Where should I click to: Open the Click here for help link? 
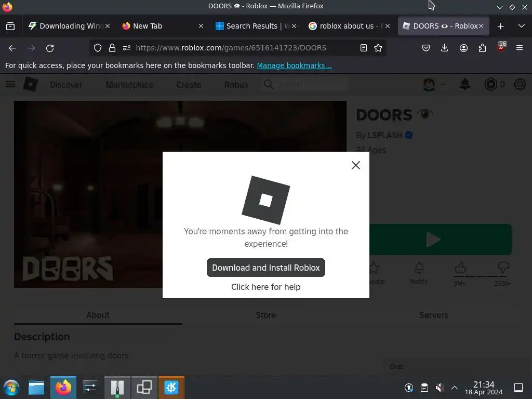(265, 287)
